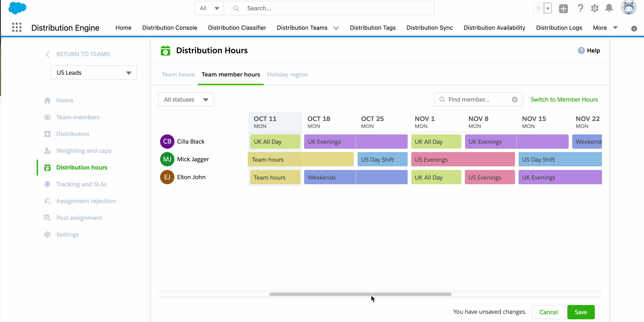The width and height of the screenshot is (644, 322).
Task: Click the CB avatar for Cilla Black
Action: pyautogui.click(x=167, y=142)
